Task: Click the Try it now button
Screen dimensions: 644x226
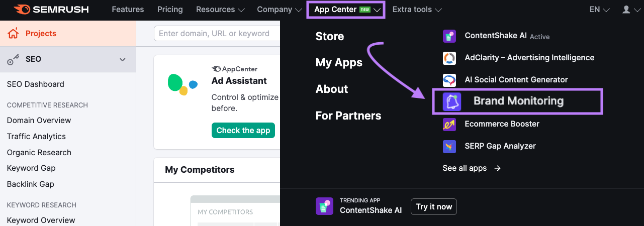Action: pyautogui.click(x=433, y=206)
